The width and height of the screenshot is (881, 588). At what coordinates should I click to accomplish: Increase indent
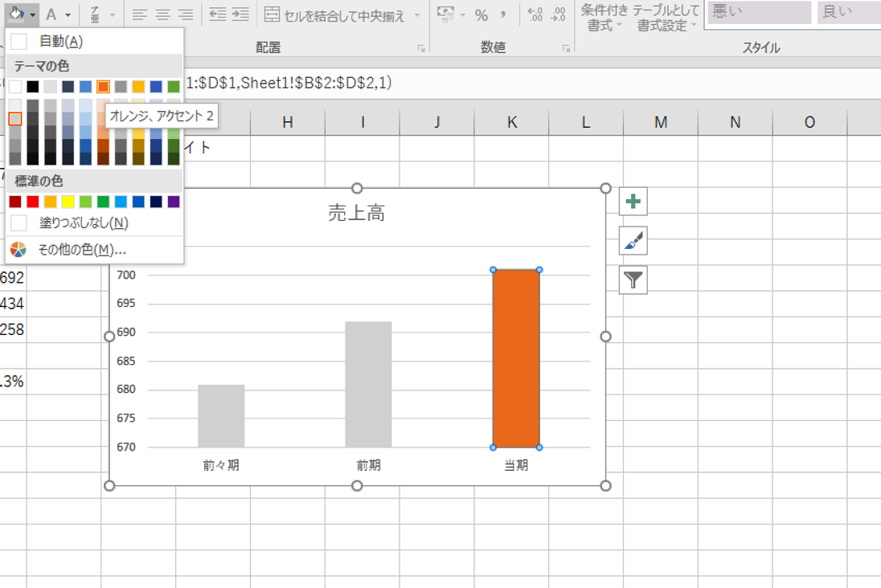tap(240, 14)
